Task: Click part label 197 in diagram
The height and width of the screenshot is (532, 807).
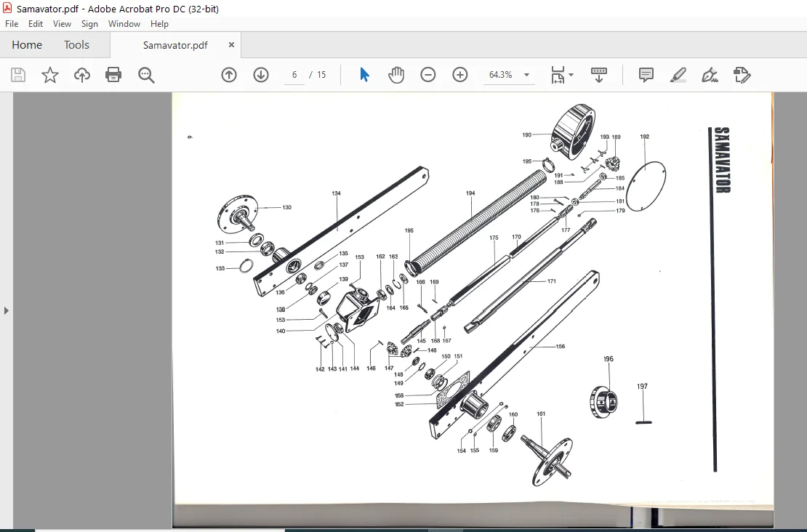Action: pos(642,387)
